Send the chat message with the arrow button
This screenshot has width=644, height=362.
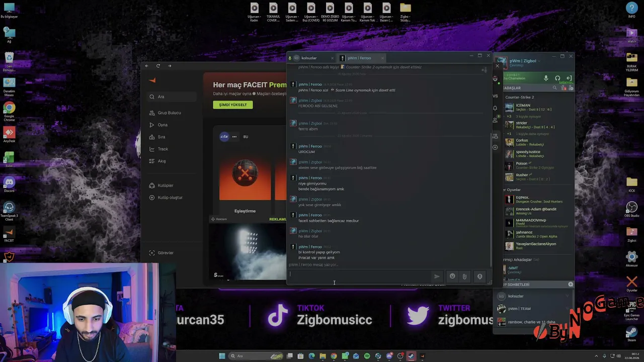click(437, 276)
